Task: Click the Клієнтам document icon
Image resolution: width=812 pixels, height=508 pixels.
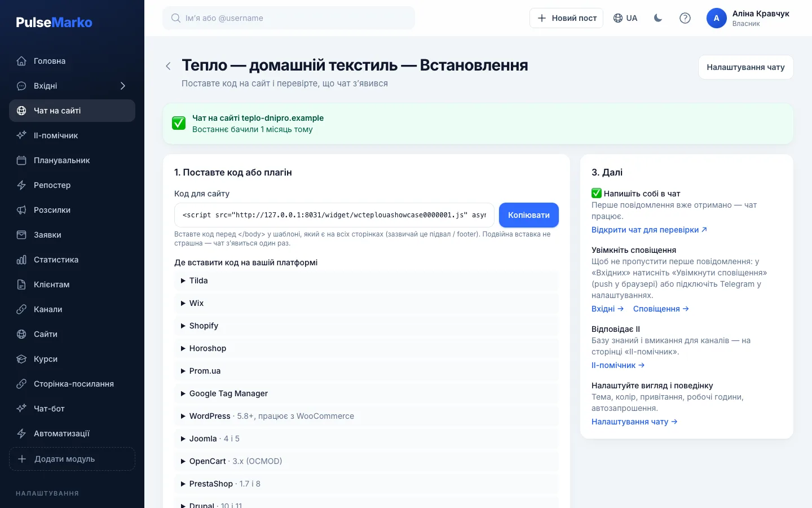Action: click(21, 284)
